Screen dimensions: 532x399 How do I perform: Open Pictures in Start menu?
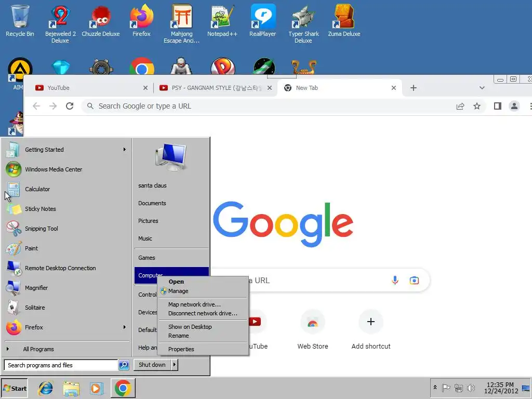click(171, 221)
